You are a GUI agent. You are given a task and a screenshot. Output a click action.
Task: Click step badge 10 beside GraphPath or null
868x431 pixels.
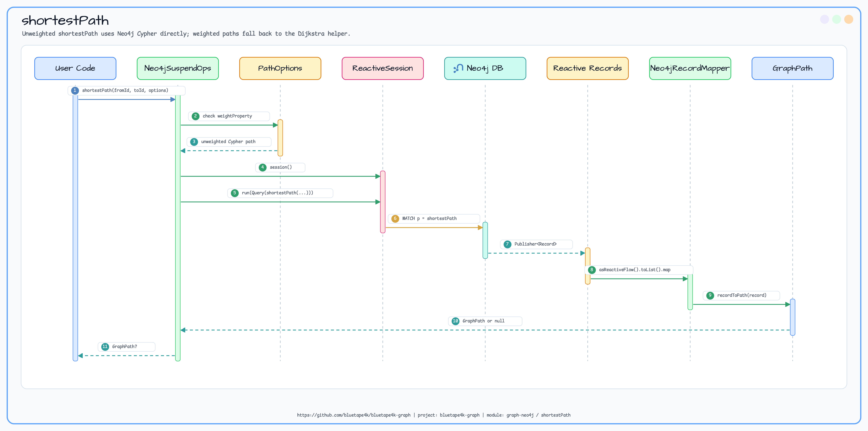tap(455, 321)
